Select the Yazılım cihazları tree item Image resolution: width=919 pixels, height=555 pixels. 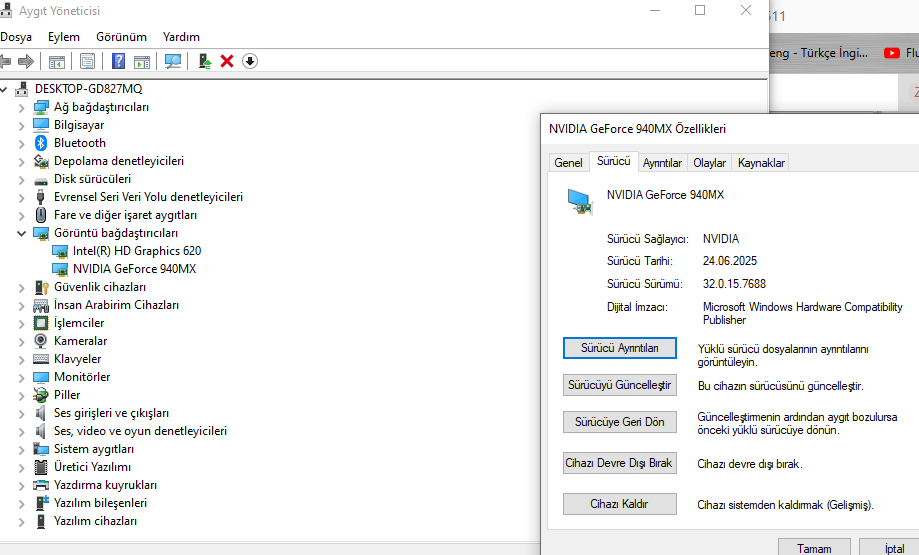tap(95, 521)
